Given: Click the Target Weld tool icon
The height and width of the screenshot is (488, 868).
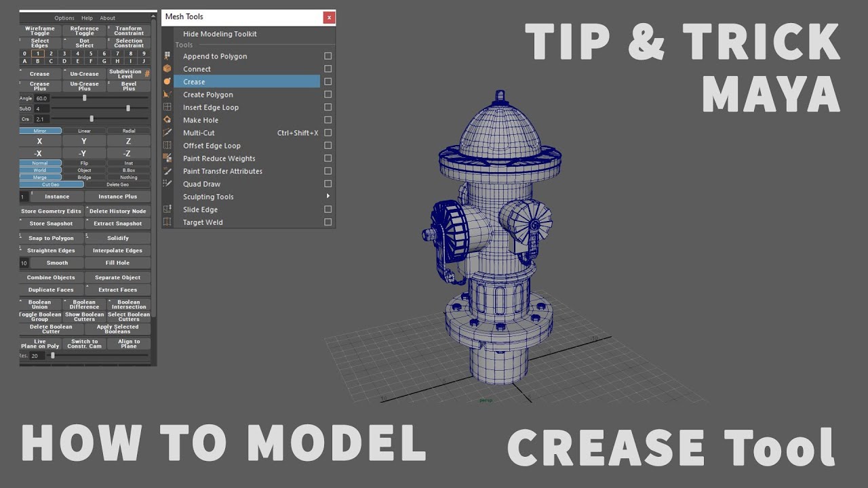Looking at the screenshot, I should (167, 222).
